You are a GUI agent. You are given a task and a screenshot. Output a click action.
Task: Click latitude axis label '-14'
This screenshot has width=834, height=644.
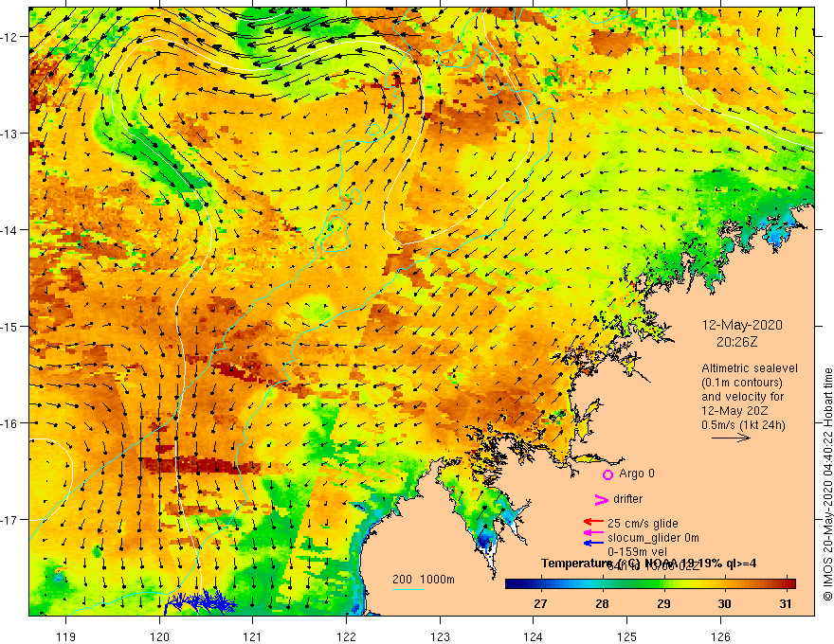[9, 230]
